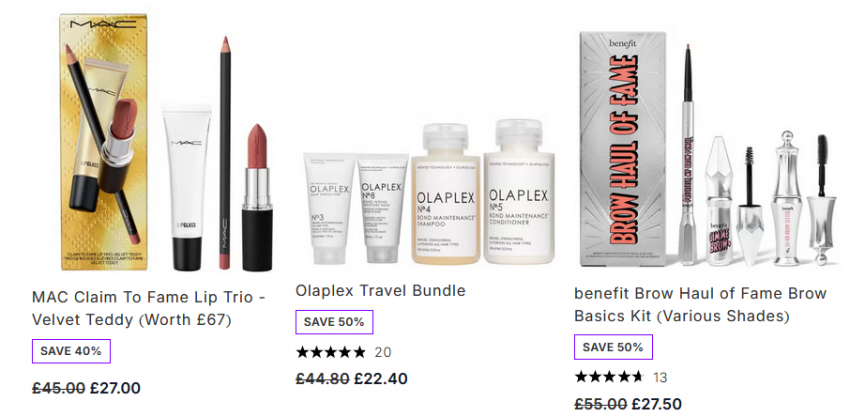The height and width of the screenshot is (417, 865).
Task: Click the MAC gold gift box image
Action: click(x=104, y=142)
